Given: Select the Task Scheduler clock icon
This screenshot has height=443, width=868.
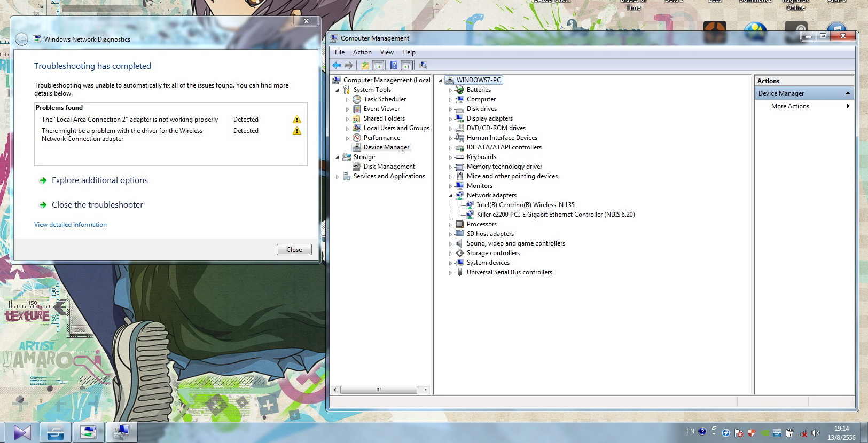Looking at the screenshot, I should [357, 99].
